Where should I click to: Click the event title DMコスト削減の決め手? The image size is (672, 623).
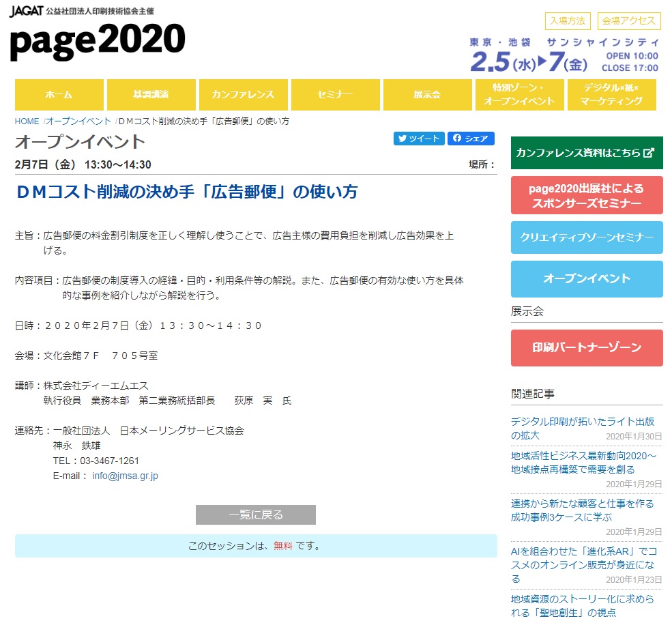coord(187,192)
